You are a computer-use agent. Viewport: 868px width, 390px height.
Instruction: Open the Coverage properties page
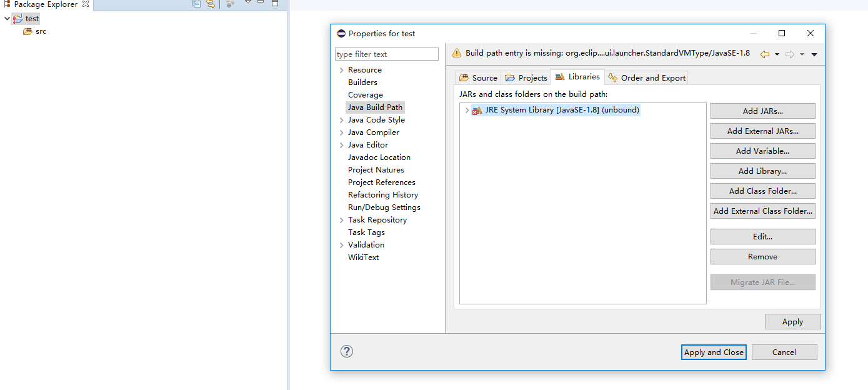(365, 95)
